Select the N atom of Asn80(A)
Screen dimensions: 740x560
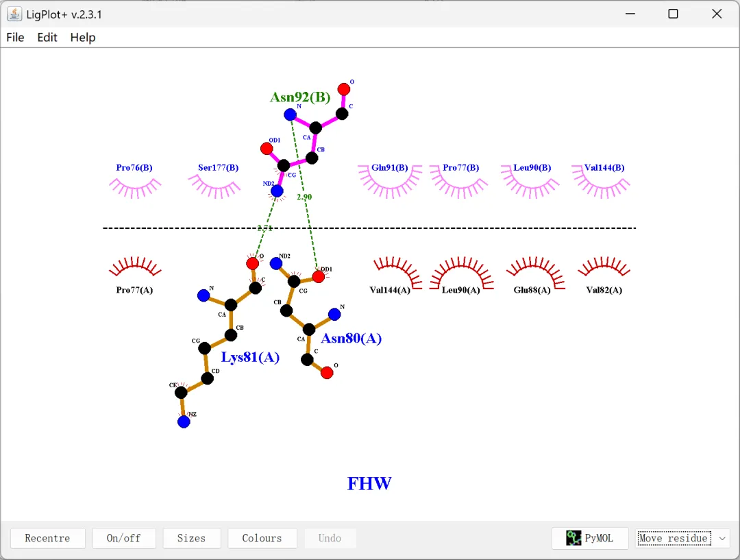(x=334, y=314)
